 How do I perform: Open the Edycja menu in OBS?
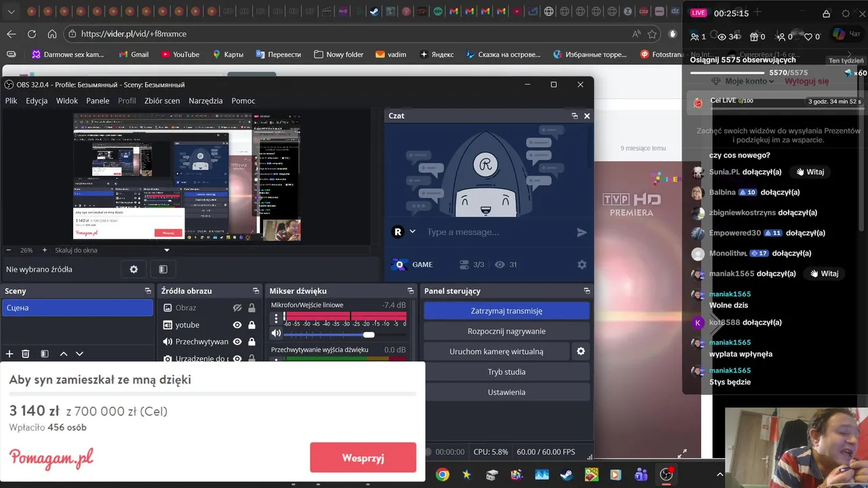tap(37, 101)
